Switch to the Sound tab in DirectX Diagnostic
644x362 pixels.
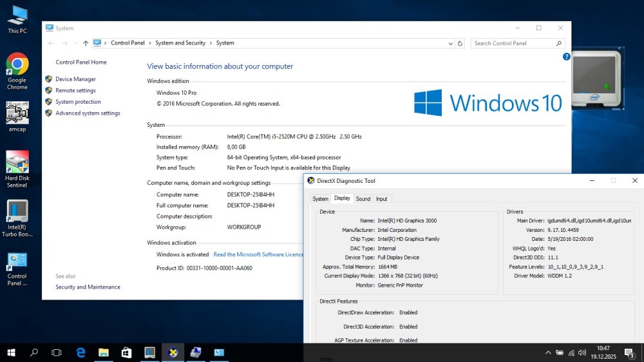coord(363,199)
